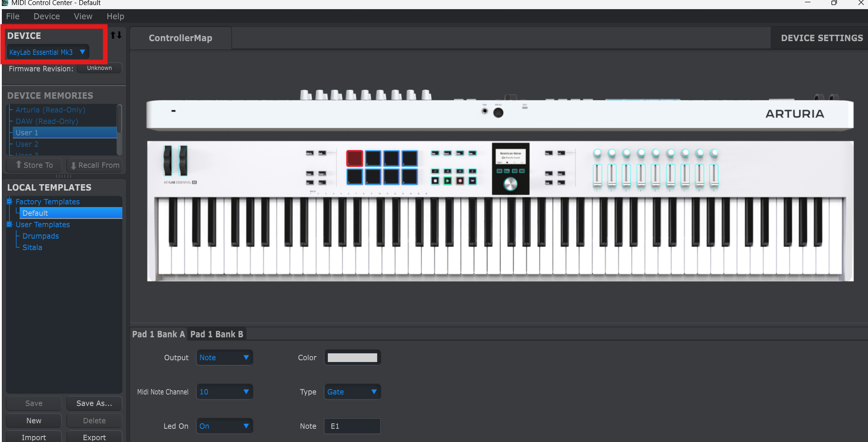Select fader 1 on the keyboard image
Screen dimensions: 868x442
pyautogui.click(x=597, y=176)
